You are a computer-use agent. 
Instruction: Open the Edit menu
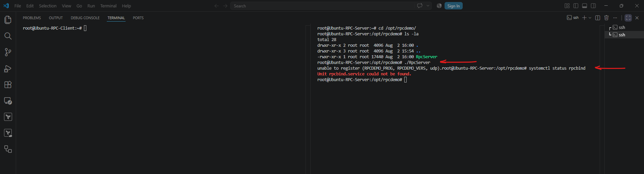pyautogui.click(x=30, y=6)
